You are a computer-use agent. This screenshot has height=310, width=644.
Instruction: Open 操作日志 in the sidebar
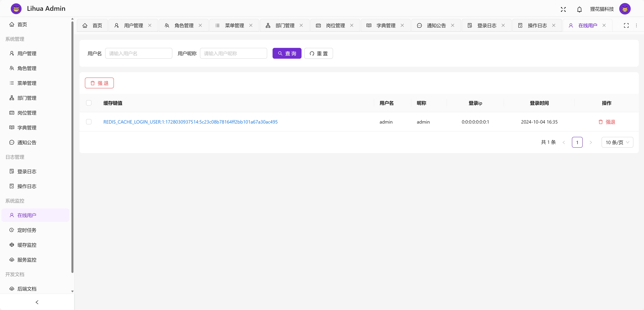click(x=35, y=186)
